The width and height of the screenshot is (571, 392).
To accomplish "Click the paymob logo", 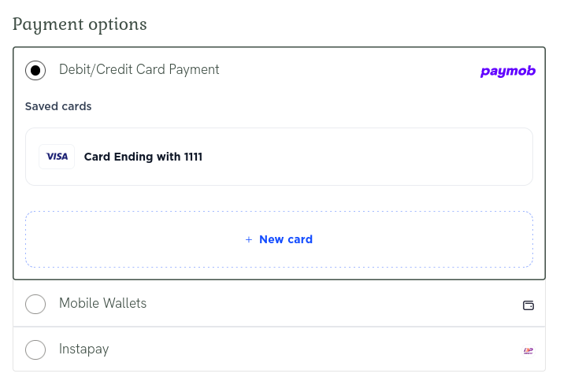I will point(507,71).
